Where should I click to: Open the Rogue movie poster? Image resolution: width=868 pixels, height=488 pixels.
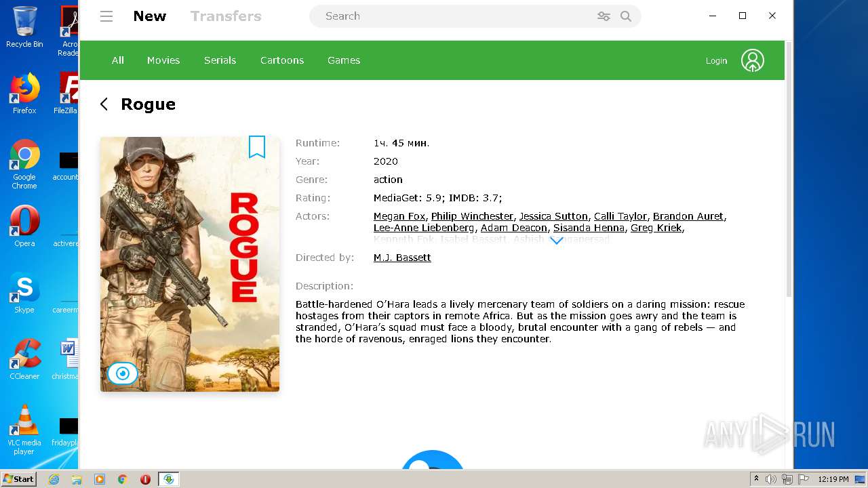[190, 264]
